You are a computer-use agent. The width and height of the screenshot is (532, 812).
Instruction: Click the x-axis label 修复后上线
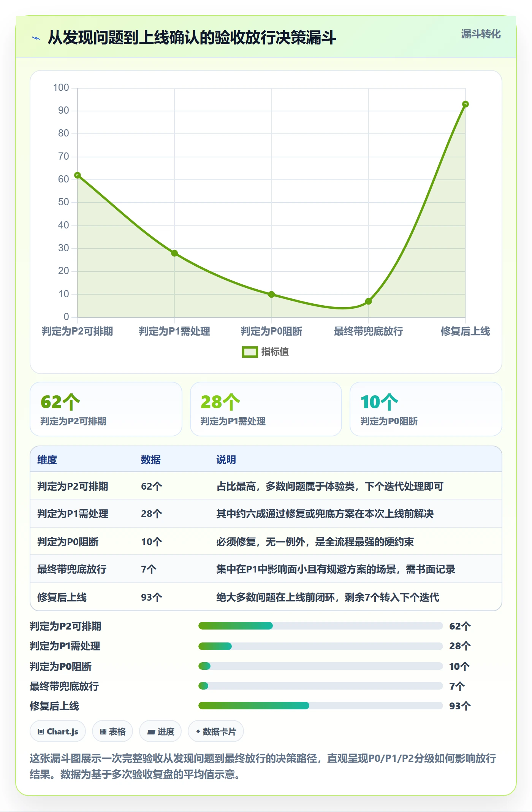465,331
